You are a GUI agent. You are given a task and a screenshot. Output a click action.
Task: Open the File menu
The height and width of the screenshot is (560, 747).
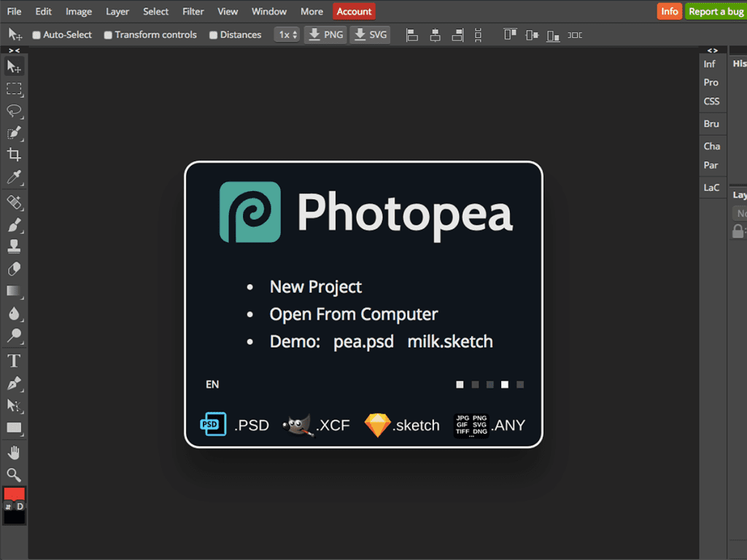click(x=15, y=12)
